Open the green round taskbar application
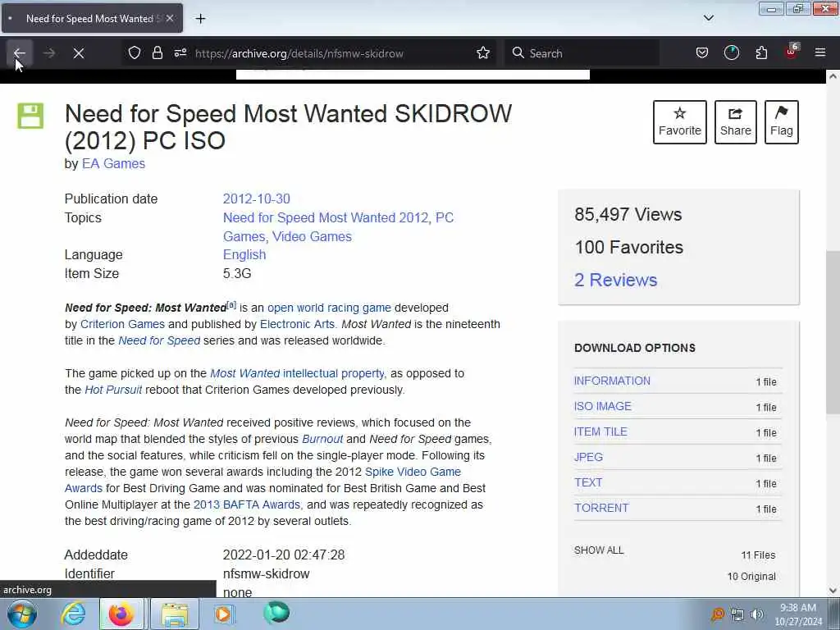Viewport: 840px width, 630px height. [276, 613]
